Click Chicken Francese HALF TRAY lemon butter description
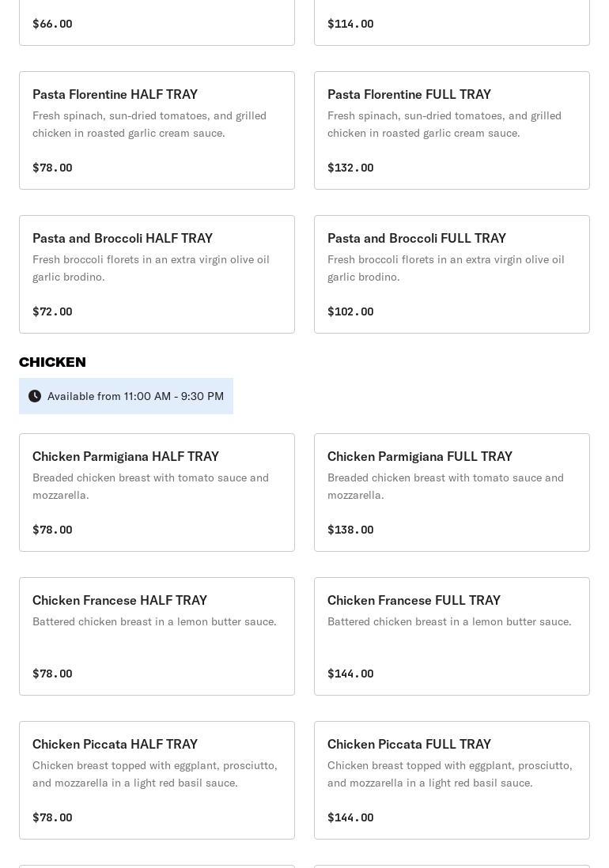The image size is (609, 868). pyautogui.click(x=154, y=621)
